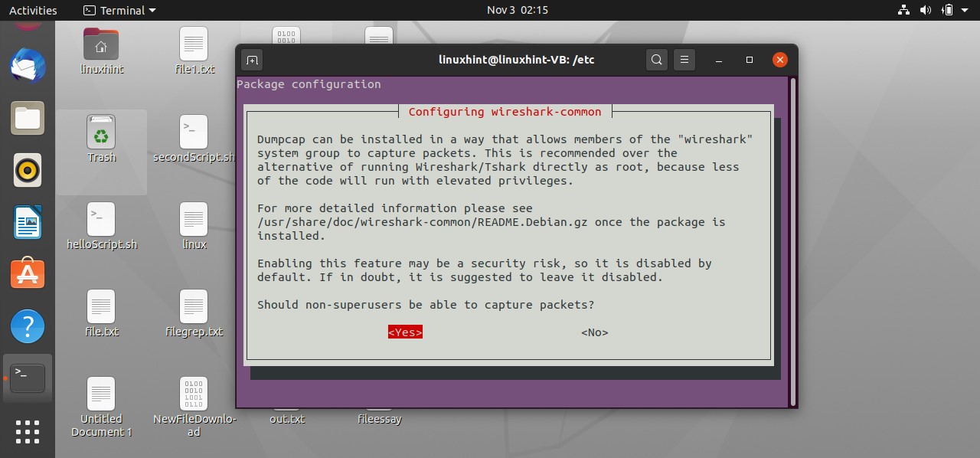Select the <Yes> option in wireshark dialog
Viewport: 980px width, 458px height.
pos(405,332)
